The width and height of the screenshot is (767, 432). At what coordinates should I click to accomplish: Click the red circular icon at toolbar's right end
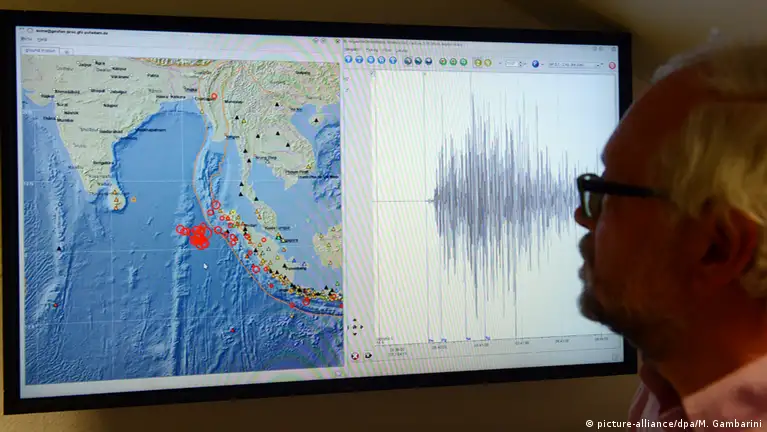tap(612, 66)
